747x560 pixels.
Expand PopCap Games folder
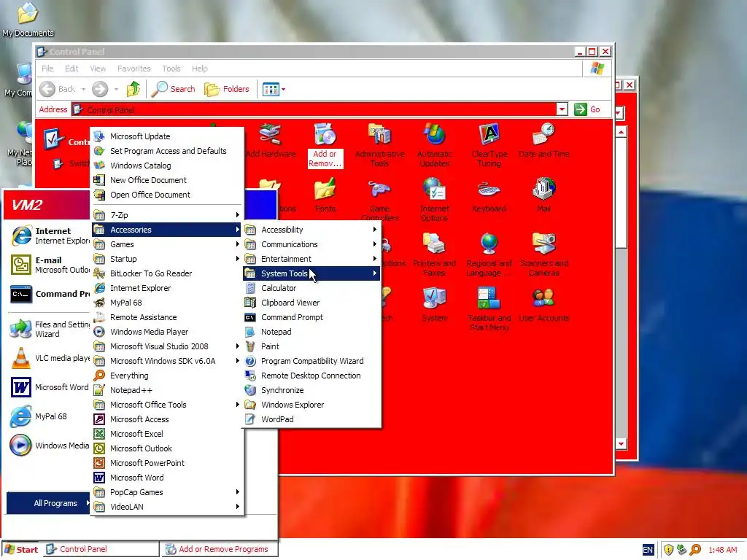(x=167, y=492)
